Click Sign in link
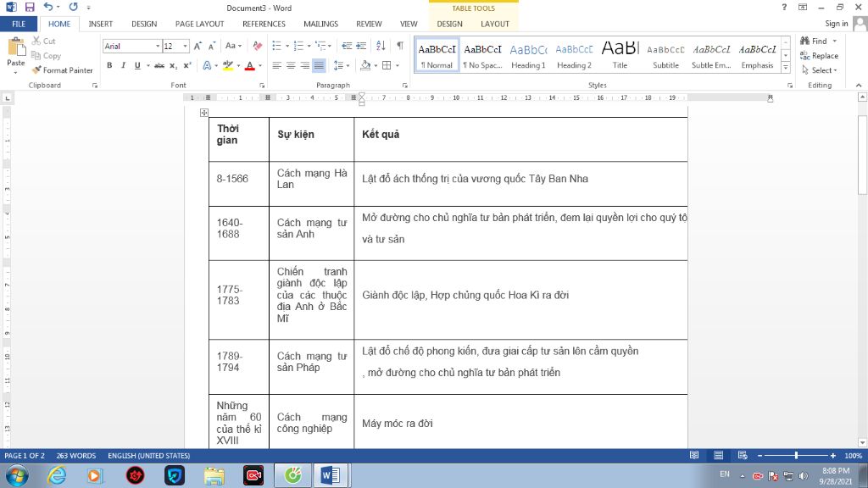This screenshot has width=868, height=488. (x=836, y=23)
